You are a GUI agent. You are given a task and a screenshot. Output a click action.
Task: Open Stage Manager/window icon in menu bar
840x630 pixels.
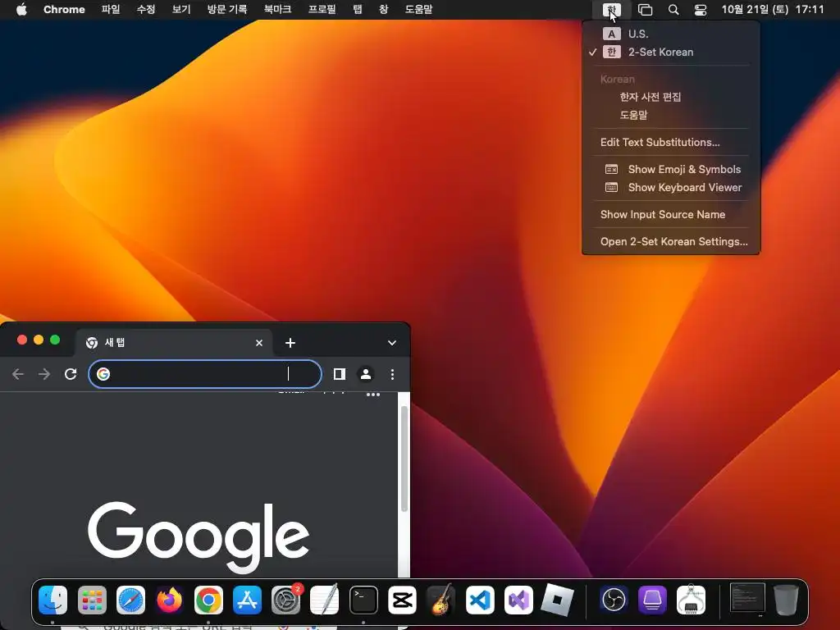645,9
